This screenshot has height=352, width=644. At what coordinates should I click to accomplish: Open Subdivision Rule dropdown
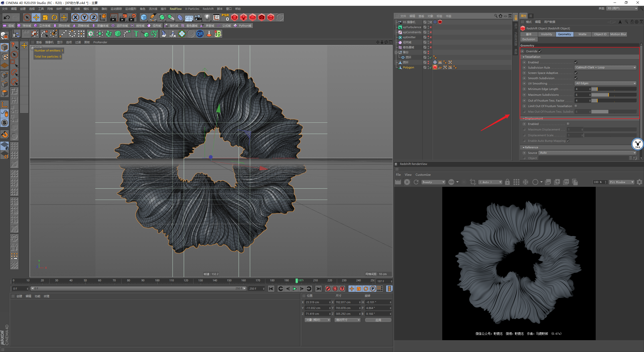(x=605, y=67)
